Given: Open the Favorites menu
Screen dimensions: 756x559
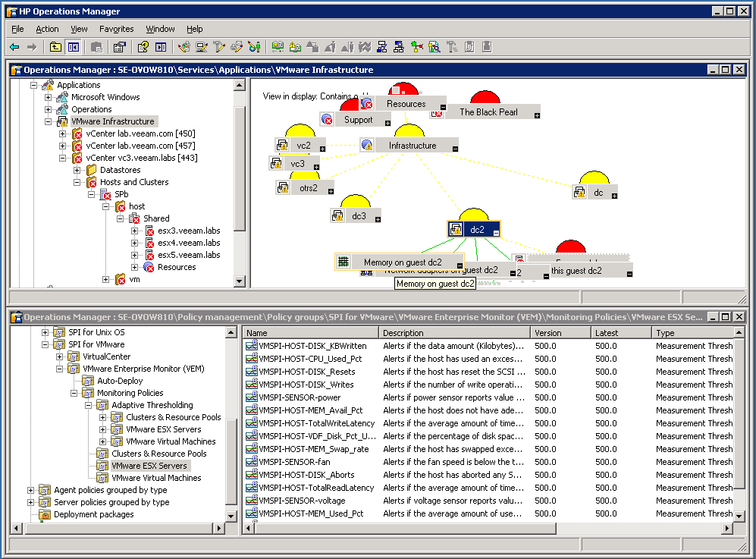Looking at the screenshot, I should [116, 29].
